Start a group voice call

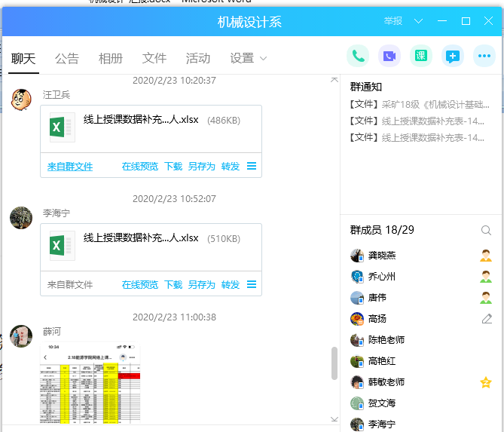[358, 56]
